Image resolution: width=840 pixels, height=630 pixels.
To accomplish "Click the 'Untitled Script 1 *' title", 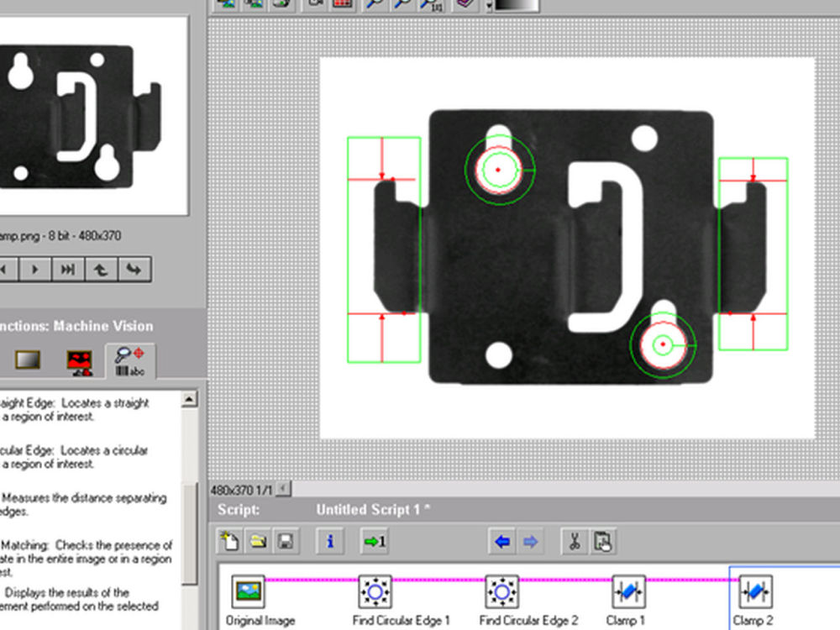I will (x=373, y=510).
